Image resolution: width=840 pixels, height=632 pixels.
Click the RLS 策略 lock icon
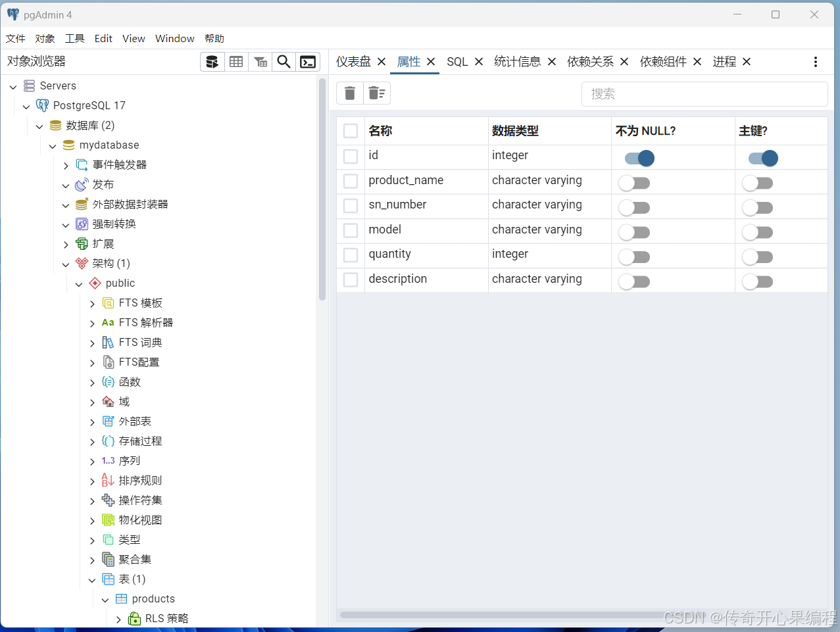[x=134, y=618]
